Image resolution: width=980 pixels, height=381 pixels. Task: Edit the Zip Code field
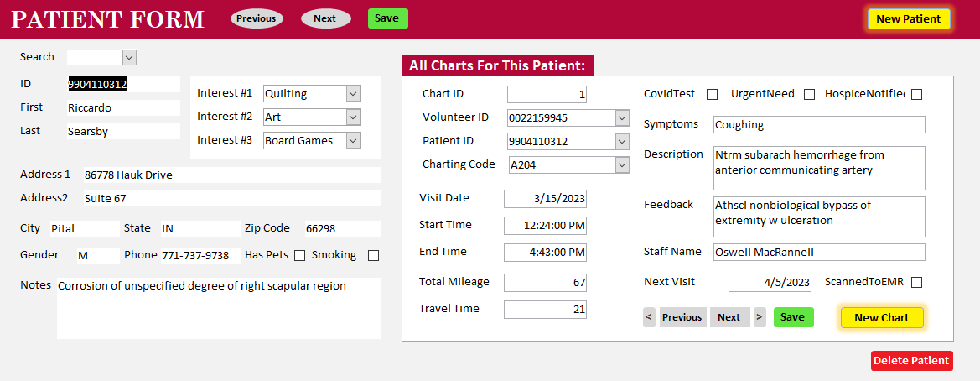343,229
